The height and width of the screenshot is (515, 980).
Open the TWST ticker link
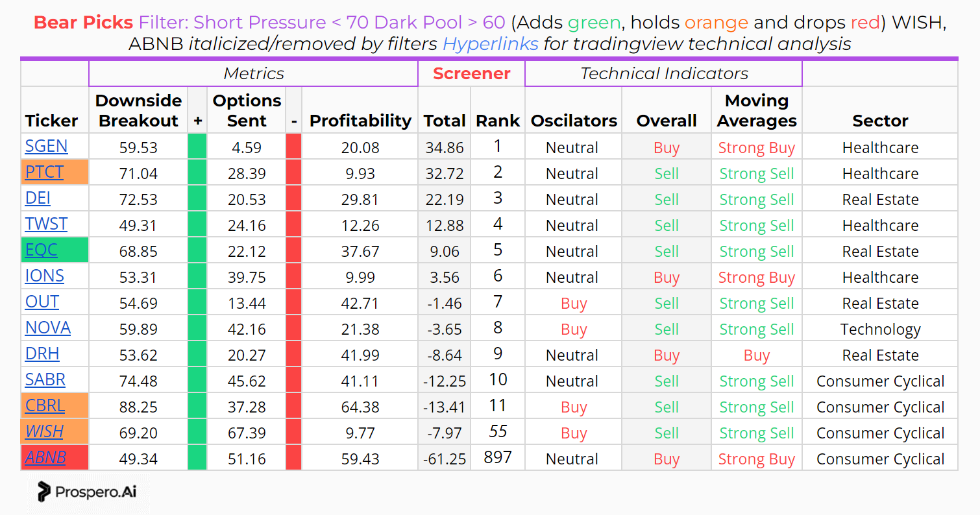tap(46, 224)
